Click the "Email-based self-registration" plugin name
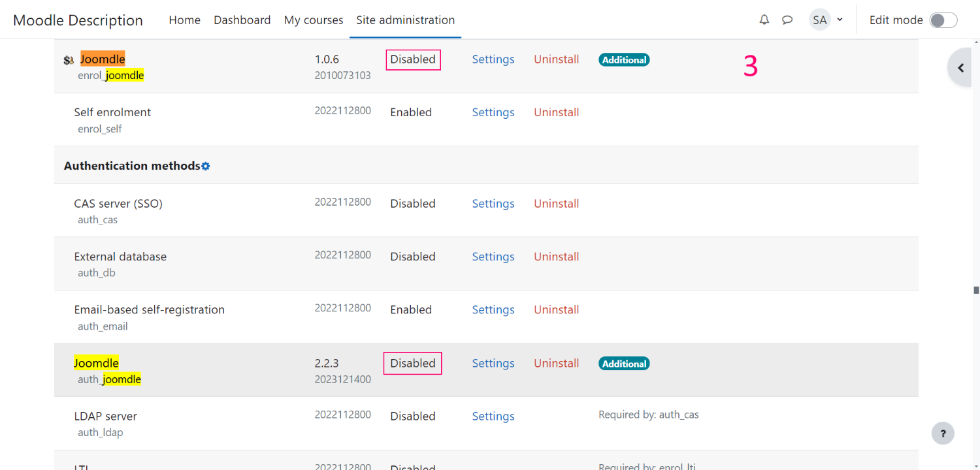The height and width of the screenshot is (470, 980). click(x=150, y=309)
